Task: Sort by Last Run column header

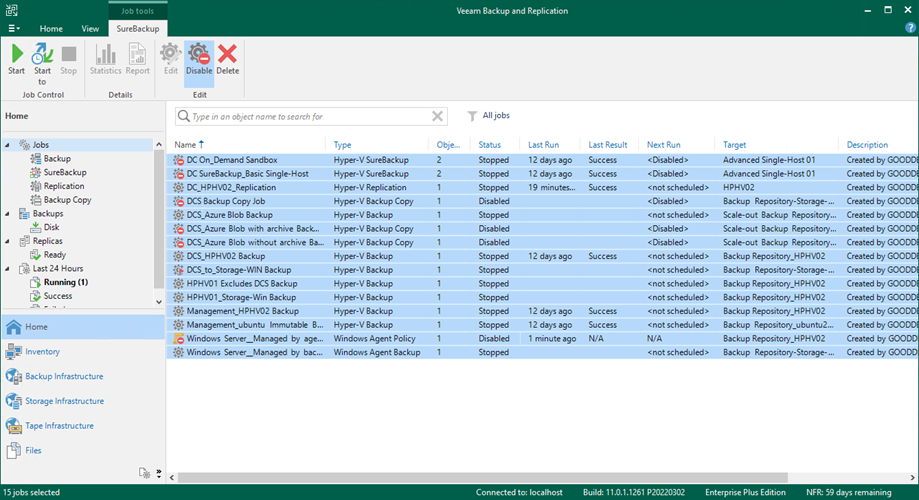Action: [543, 145]
